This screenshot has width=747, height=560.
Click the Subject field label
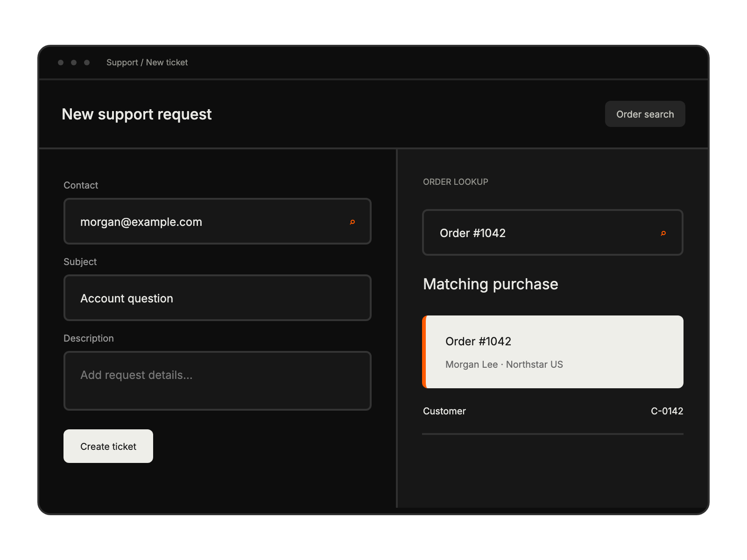(x=80, y=262)
